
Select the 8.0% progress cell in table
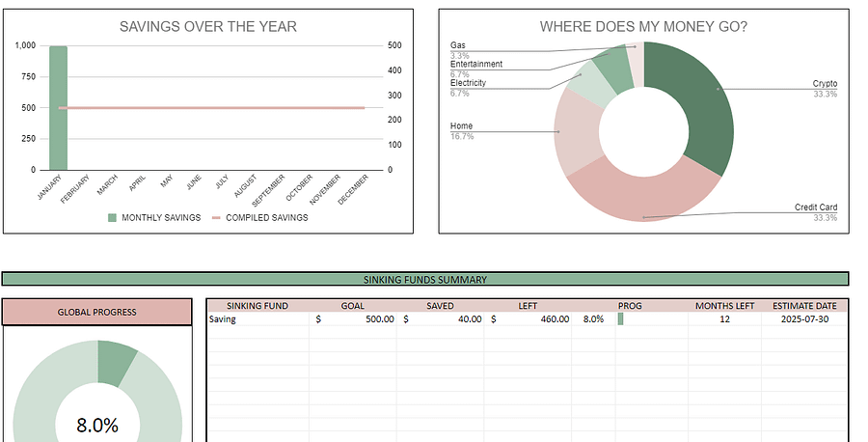593,319
